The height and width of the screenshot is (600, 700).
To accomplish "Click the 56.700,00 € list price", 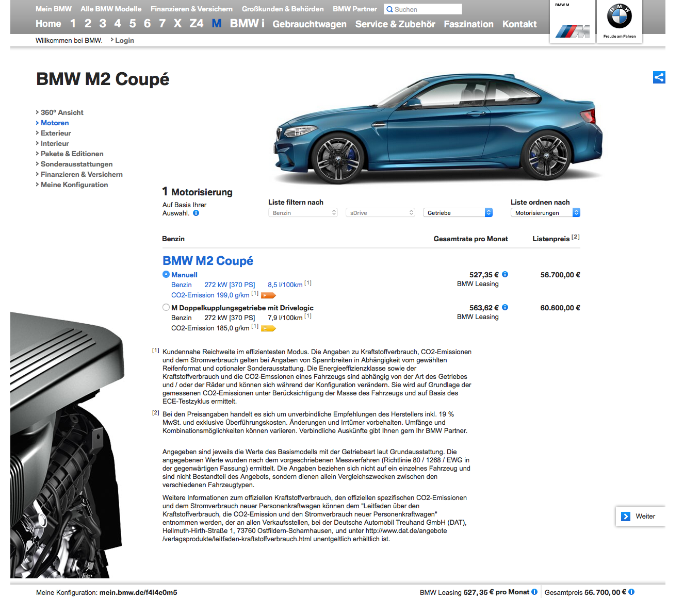I will (560, 275).
